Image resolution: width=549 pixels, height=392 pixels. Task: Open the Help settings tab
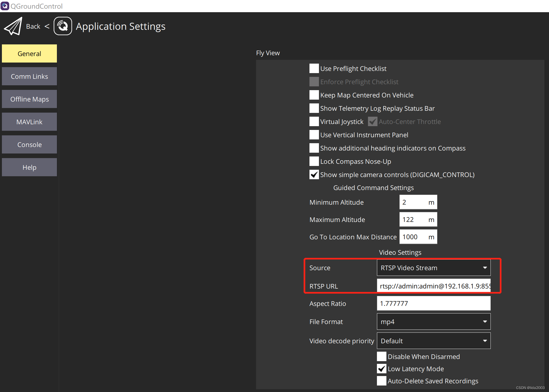click(29, 167)
